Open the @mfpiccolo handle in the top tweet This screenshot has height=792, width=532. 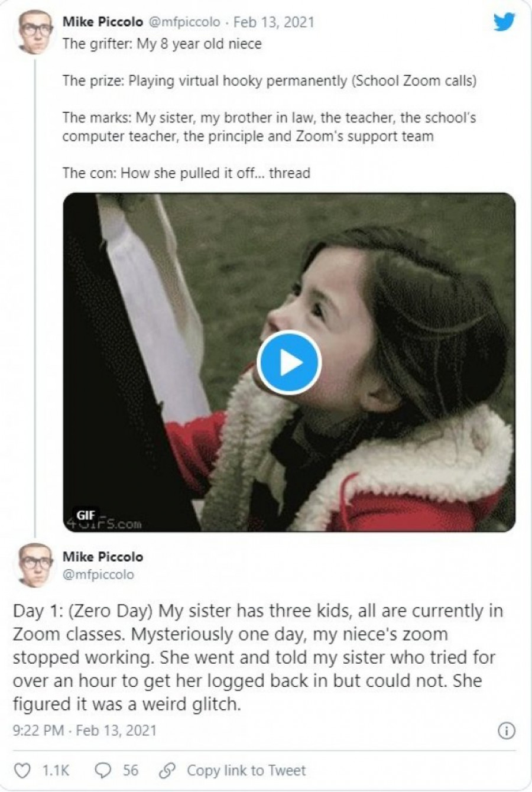183,22
